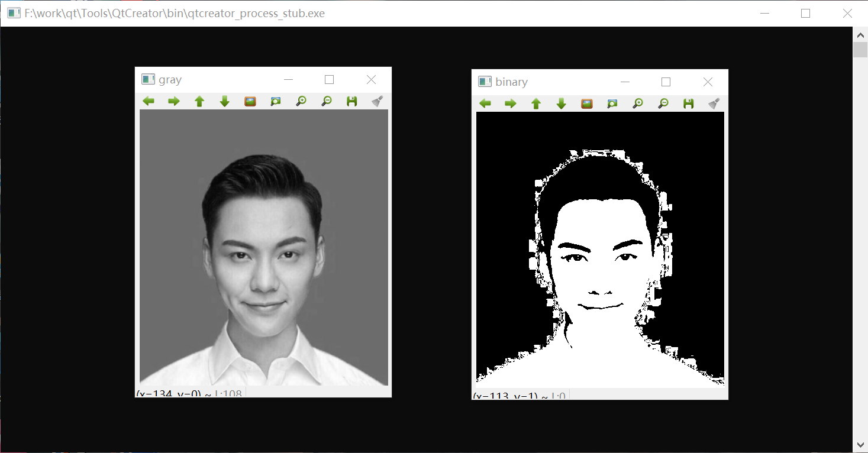868x453 pixels.
Task: Fit image to window in binary toolbar
Action: [612, 103]
